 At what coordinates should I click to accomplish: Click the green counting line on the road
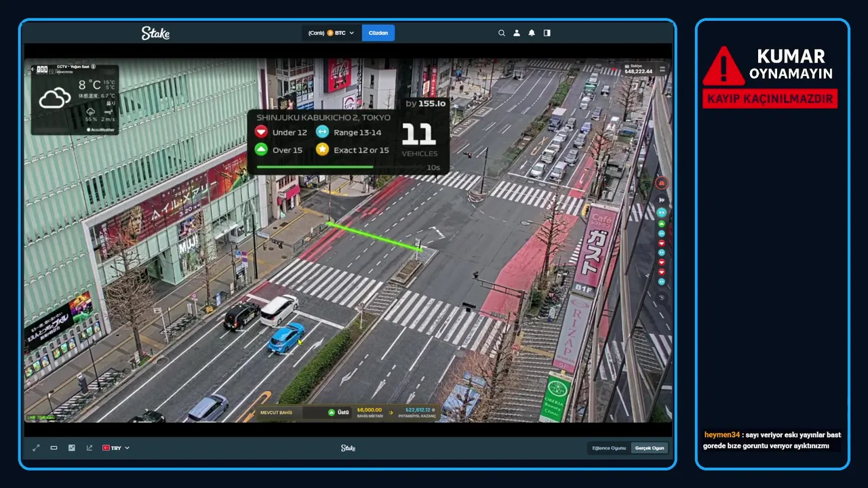374,237
